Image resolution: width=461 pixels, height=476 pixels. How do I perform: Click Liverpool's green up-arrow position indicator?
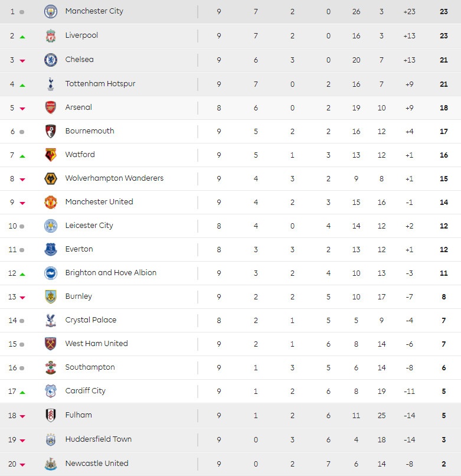pyautogui.click(x=22, y=37)
